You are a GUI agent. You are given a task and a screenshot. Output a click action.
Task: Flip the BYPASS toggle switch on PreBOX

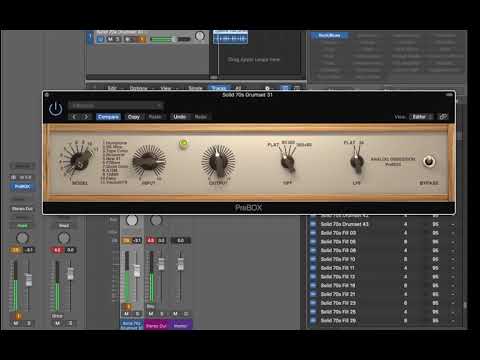(x=429, y=161)
